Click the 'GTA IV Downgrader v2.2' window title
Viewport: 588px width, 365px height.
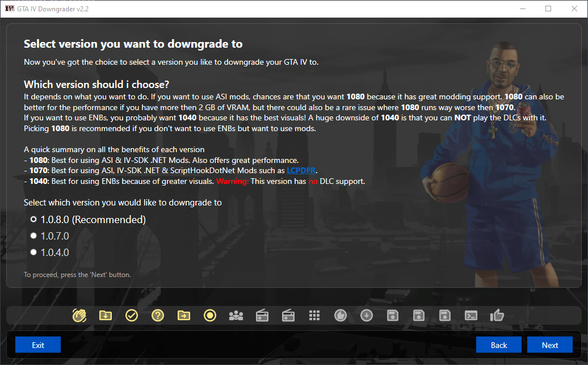click(53, 9)
